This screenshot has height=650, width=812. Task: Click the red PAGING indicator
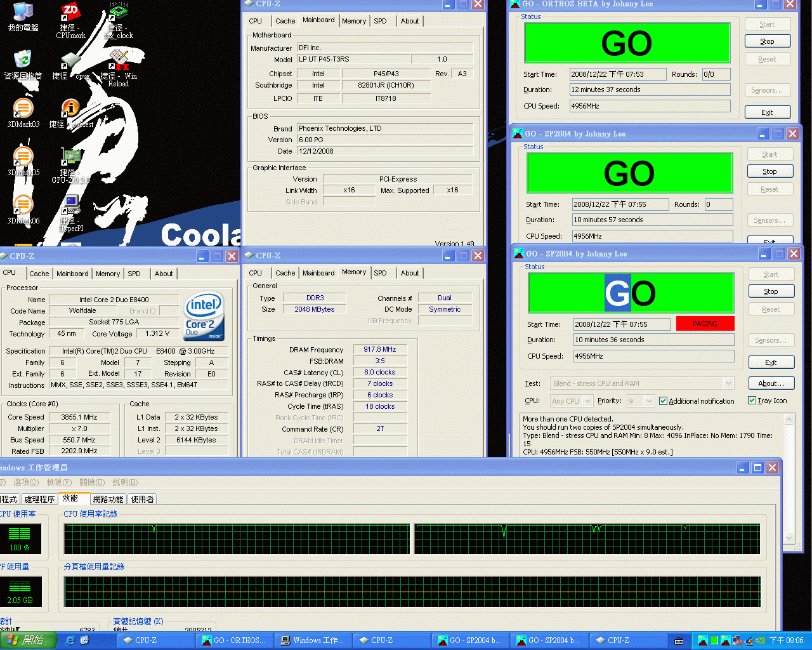705,324
